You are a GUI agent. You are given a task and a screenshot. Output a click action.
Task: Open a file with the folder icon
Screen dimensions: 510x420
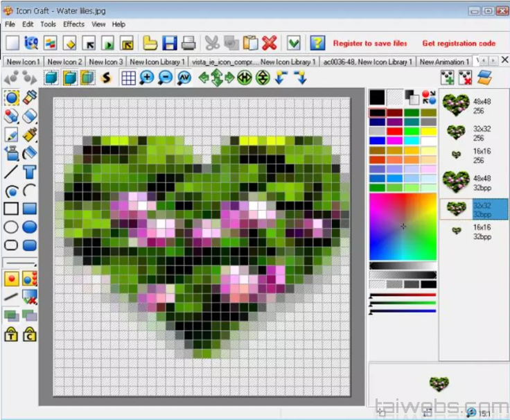click(150, 43)
